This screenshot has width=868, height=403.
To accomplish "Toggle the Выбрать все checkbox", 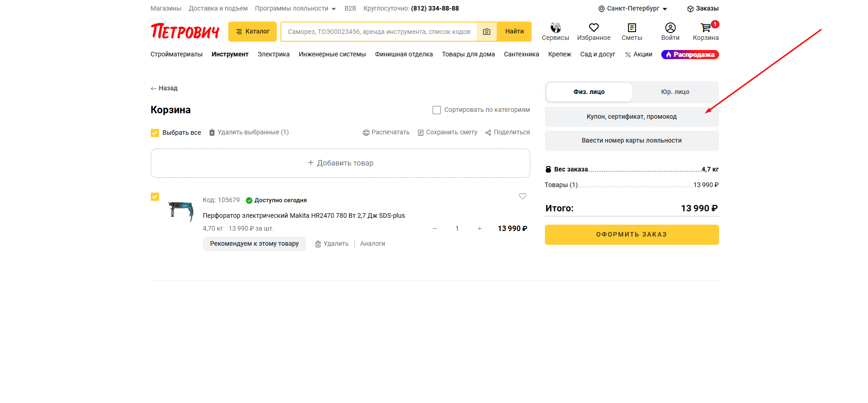I will pos(155,133).
